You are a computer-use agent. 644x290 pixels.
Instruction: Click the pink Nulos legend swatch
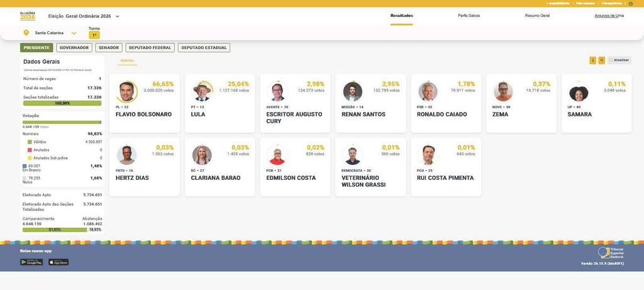[25, 178]
